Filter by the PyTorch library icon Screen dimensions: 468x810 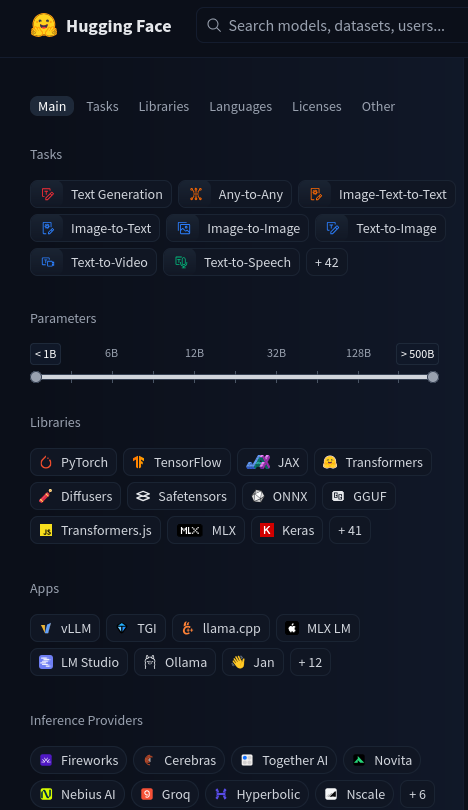(x=46, y=462)
